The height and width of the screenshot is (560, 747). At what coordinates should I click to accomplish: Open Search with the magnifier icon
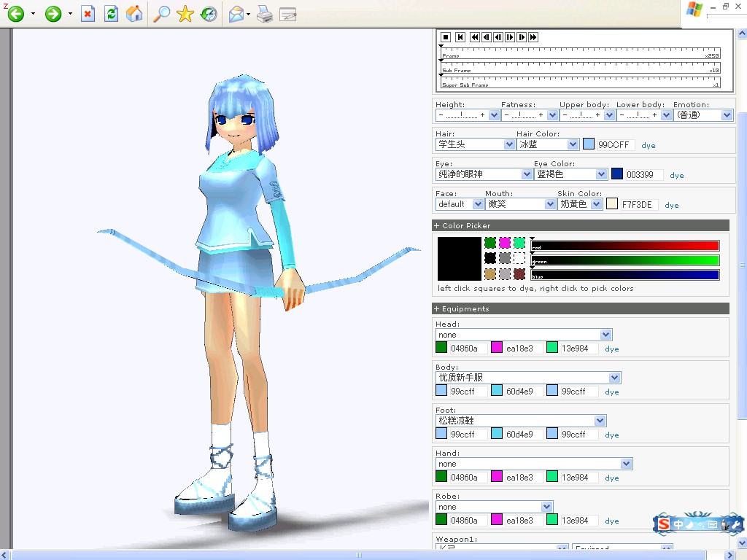pyautogui.click(x=161, y=14)
